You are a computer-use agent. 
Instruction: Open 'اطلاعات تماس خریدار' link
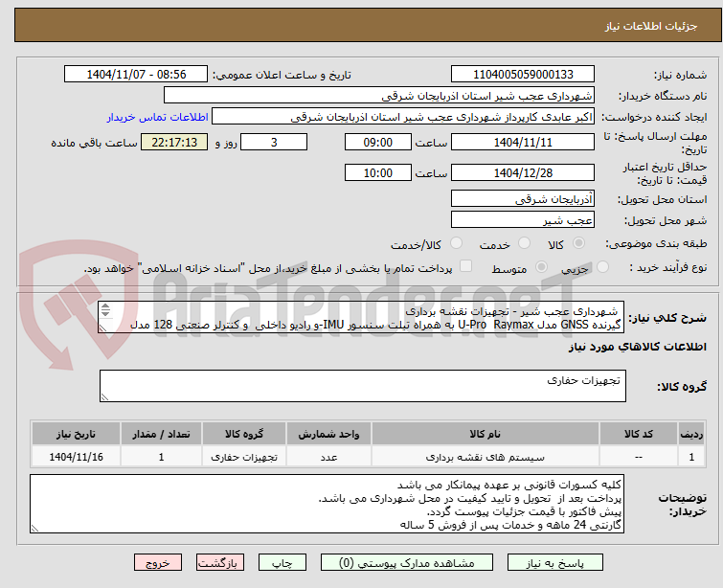158,117
